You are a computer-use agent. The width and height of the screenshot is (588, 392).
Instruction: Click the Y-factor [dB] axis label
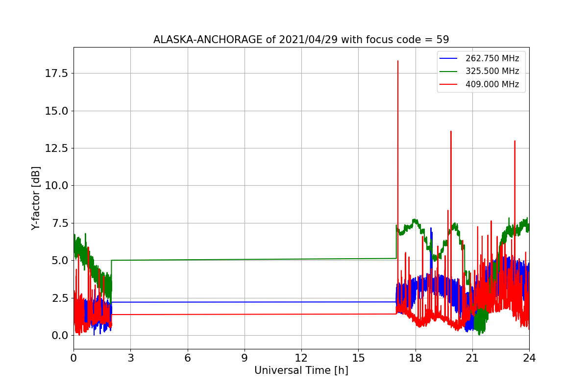36,198
